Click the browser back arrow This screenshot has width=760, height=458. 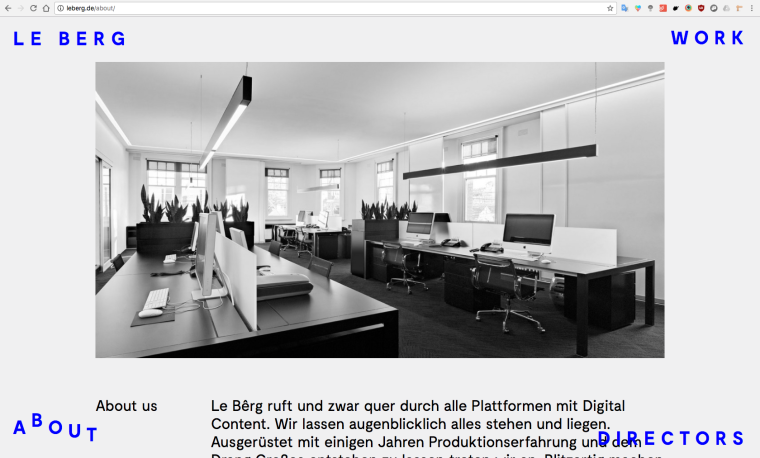[8, 8]
